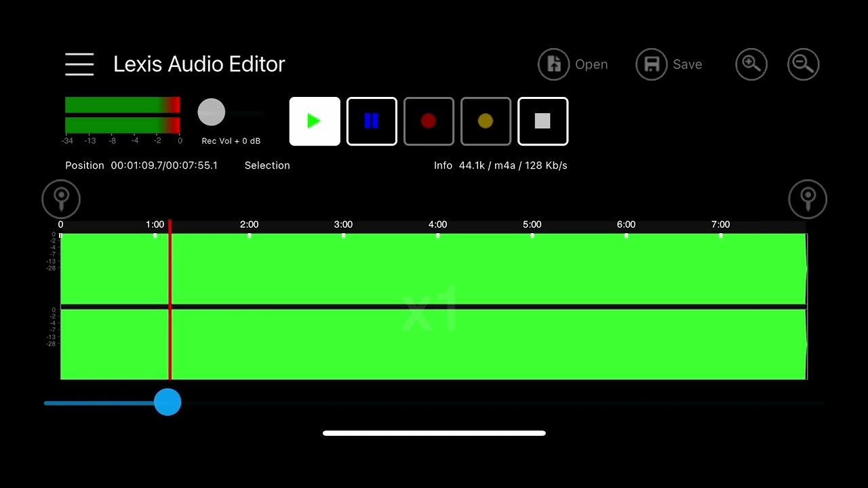Jump to the 1:00 timeline mark
Viewport: 868px width, 488px height.
155,224
